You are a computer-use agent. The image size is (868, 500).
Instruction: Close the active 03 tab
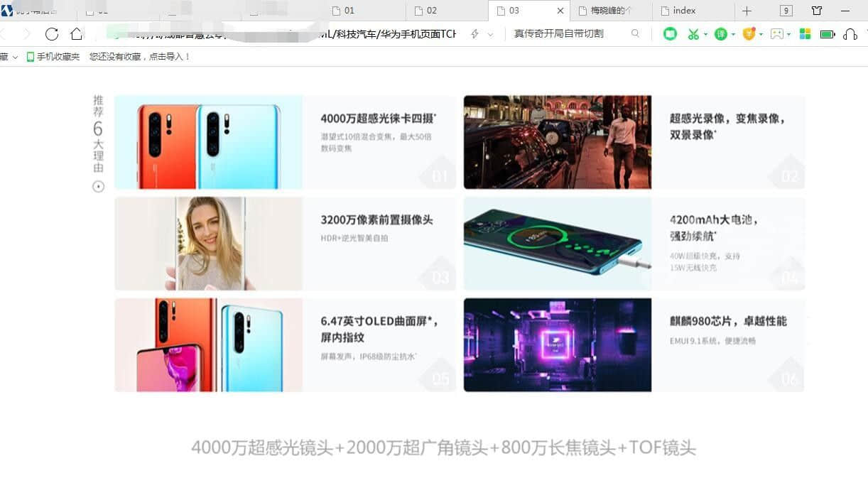(560, 11)
